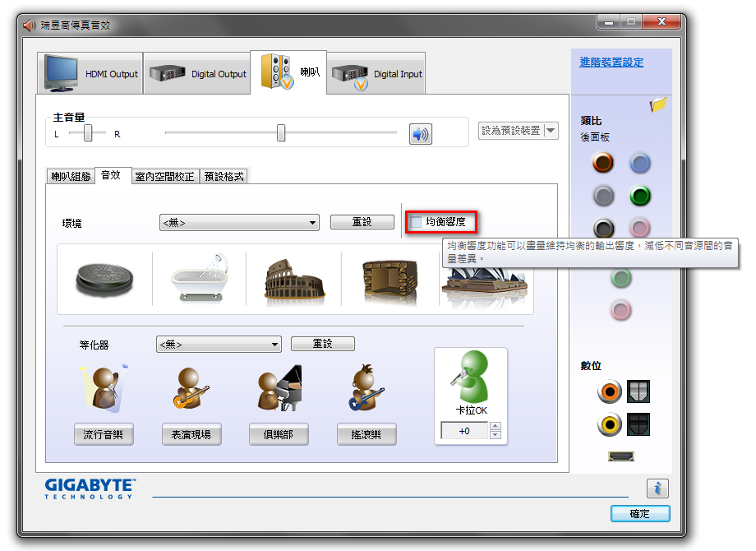Screen dimensions: 756x551
Task: Click the yellow digital coaxial connector
Action: [x=610, y=424]
